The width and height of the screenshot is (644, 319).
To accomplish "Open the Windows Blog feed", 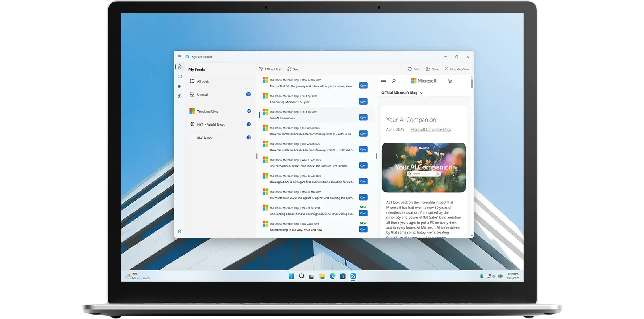I will click(220, 111).
